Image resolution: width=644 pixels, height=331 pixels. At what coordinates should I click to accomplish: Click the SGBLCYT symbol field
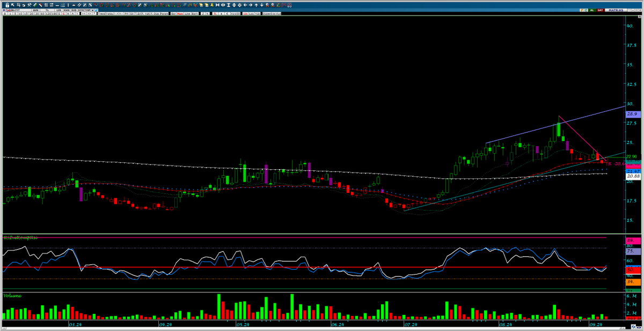tap(20, 10)
